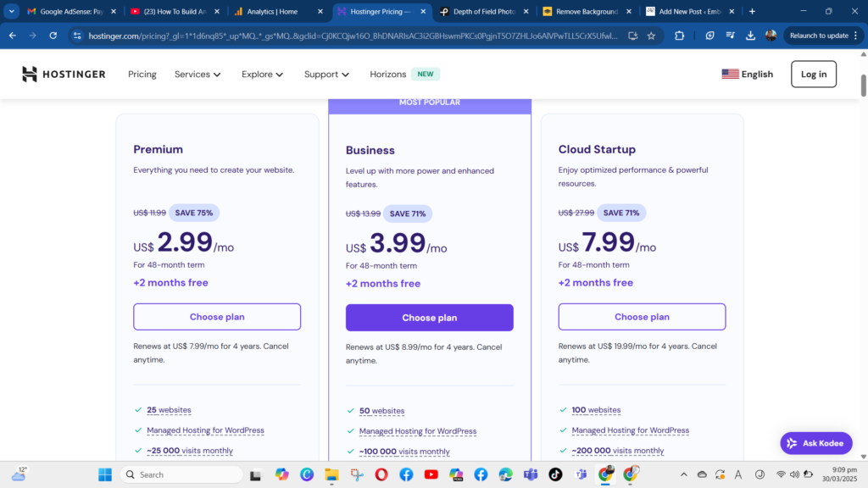The width and height of the screenshot is (868, 488).
Task: Click the Log in button
Action: pyautogui.click(x=813, y=75)
